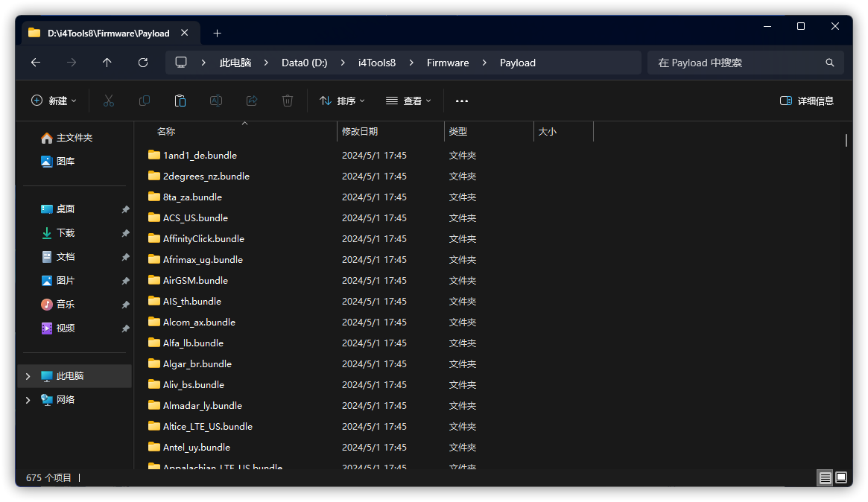Switch to details list view in status bar
This screenshot has height=502, width=868.
pos(825,477)
